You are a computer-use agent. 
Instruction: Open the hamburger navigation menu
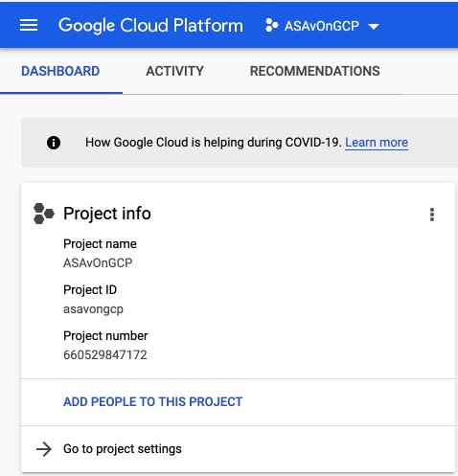click(29, 25)
